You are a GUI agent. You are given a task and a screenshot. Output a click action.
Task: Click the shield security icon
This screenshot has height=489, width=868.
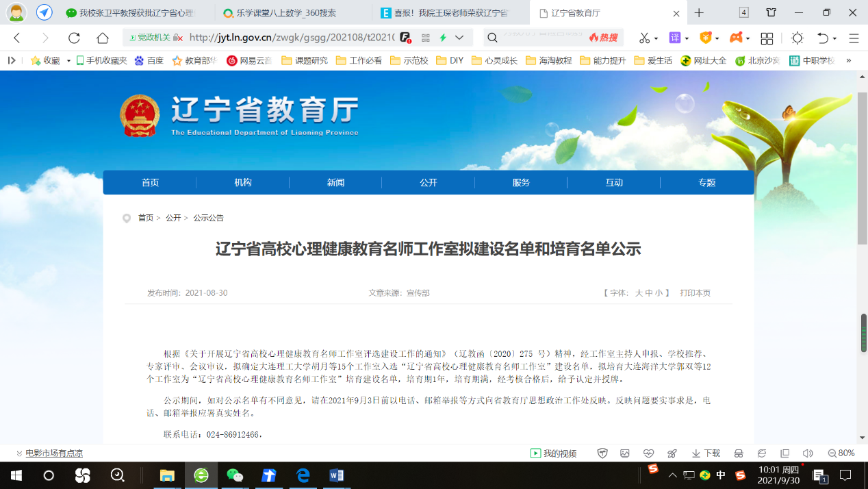click(x=602, y=453)
